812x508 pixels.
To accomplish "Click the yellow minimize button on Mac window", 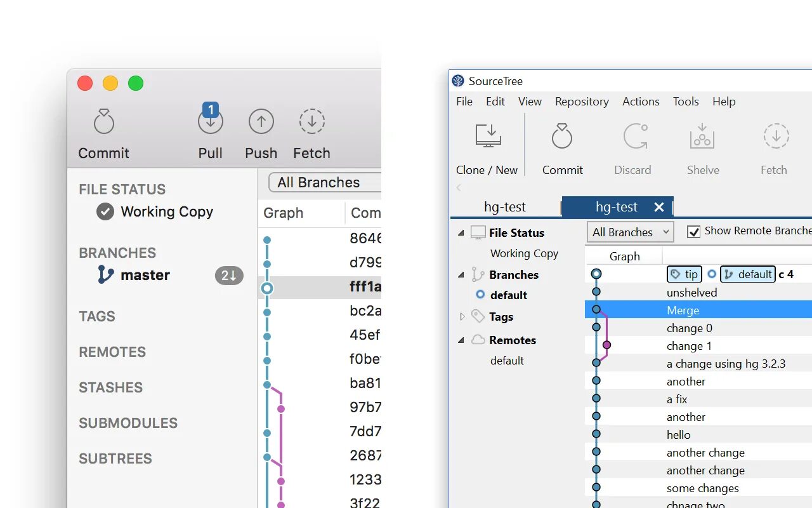I will click(x=110, y=83).
